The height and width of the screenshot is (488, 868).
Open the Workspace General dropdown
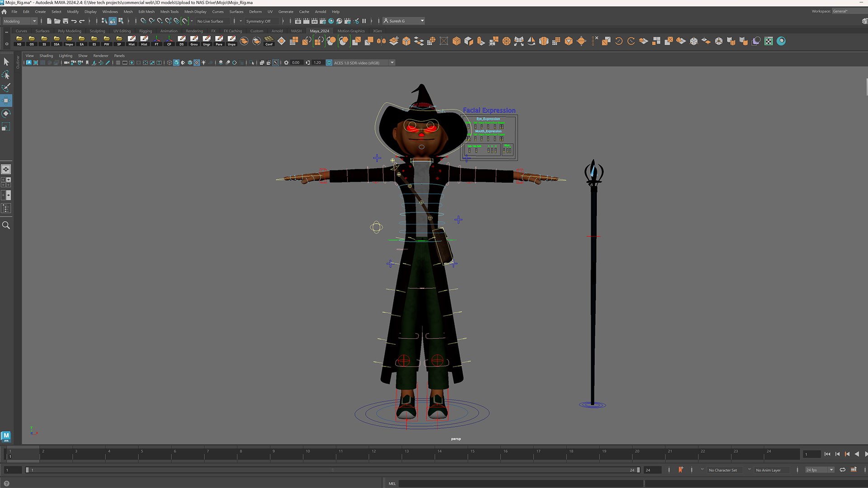849,11
